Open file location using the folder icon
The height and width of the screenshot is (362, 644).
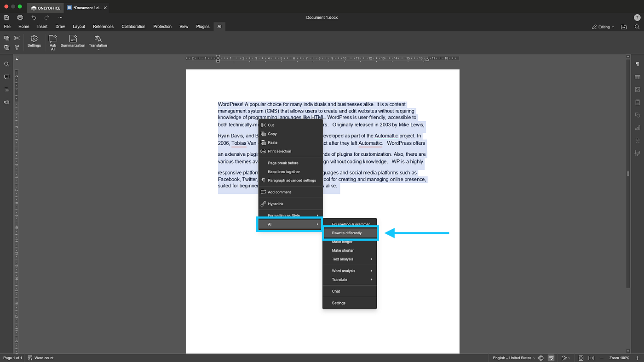tap(624, 27)
